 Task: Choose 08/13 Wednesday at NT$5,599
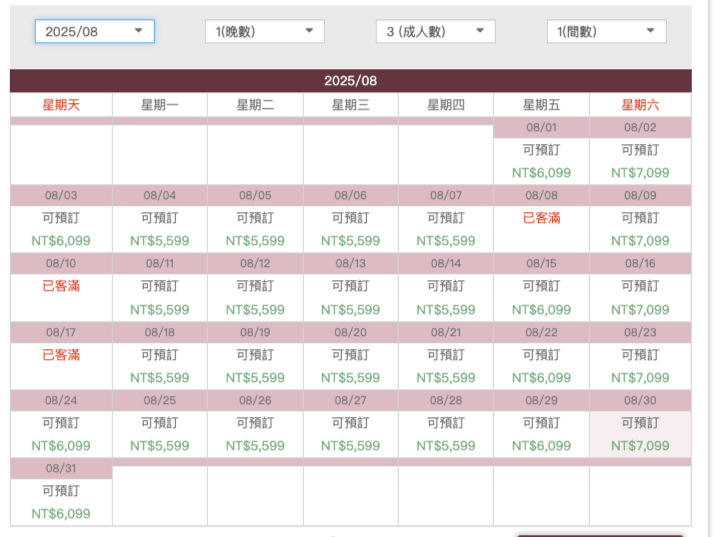point(350,297)
